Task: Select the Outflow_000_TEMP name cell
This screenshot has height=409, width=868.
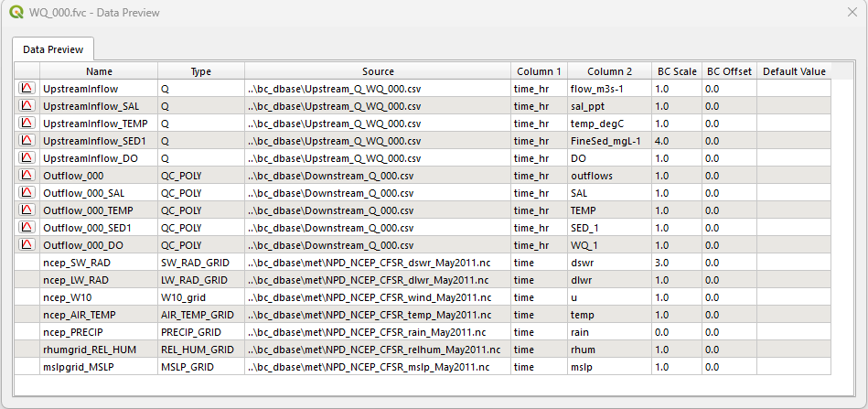Action: tap(99, 210)
